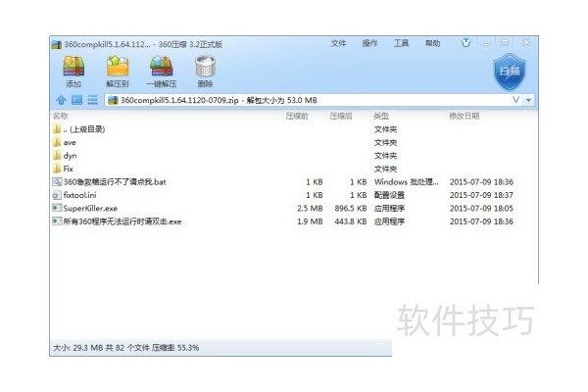Open the 文件 (File) menu
This screenshot has width=588, height=392.
[x=338, y=43]
